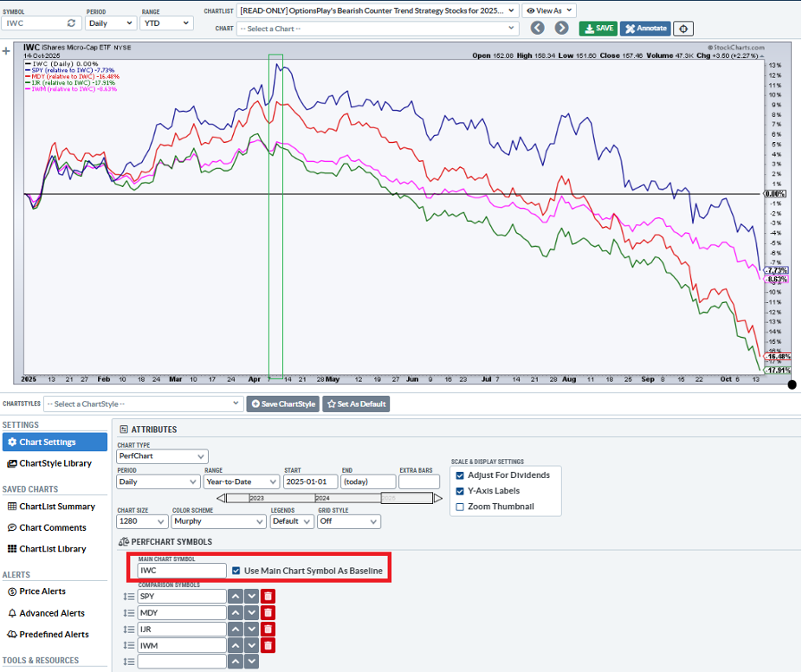Click the 2024 segment of range slider

pyautogui.click(x=348, y=498)
